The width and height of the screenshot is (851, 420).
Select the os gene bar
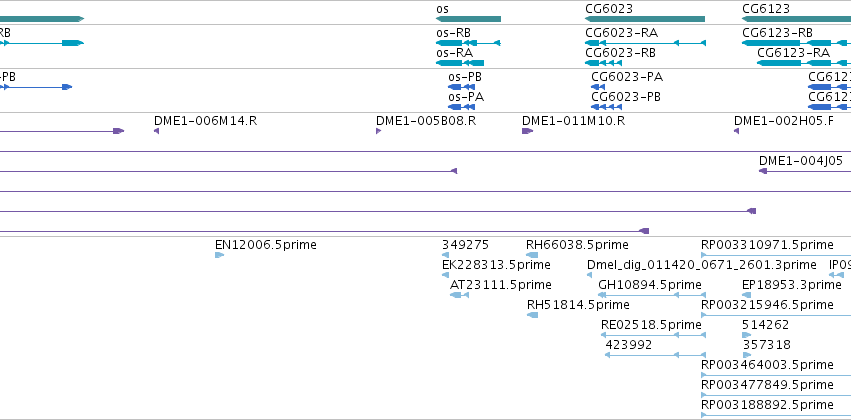click(468, 19)
